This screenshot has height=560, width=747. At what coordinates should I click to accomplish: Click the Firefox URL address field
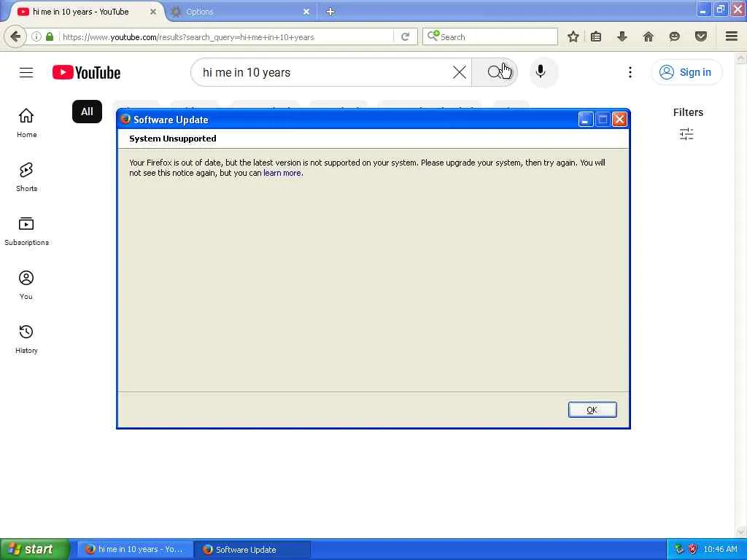point(226,36)
